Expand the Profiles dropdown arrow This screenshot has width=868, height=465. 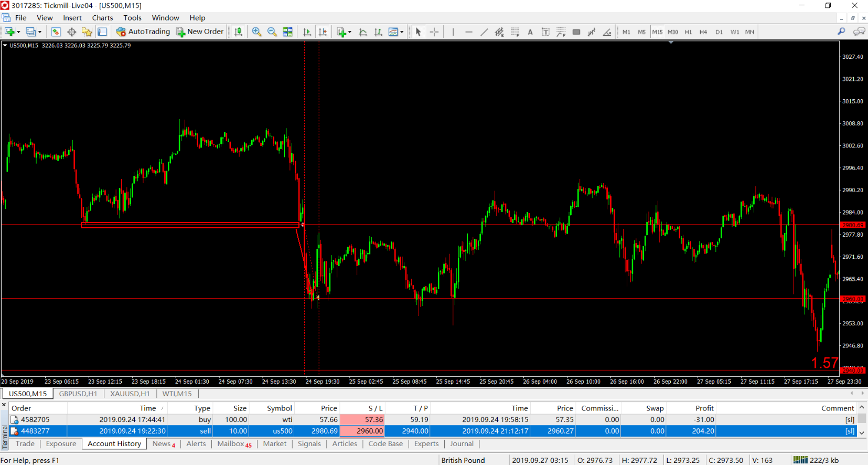pyautogui.click(x=40, y=32)
